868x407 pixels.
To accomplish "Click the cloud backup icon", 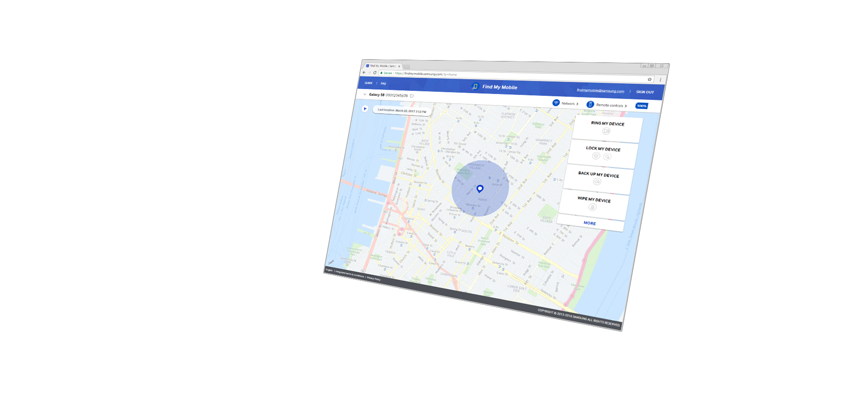I will coord(597,182).
